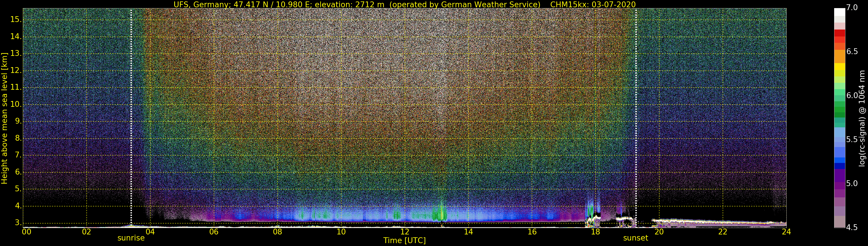The width and height of the screenshot is (868, 246).
Task: Click the '24' time tick label
Action: (786, 232)
